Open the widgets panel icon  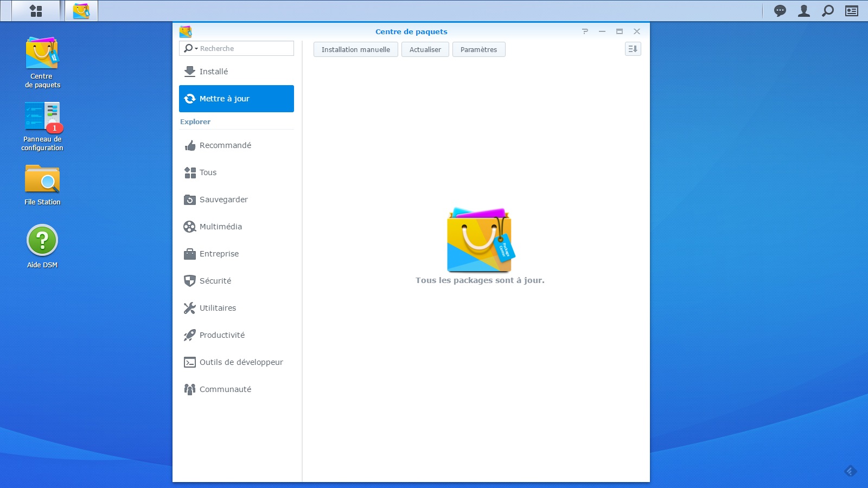click(x=851, y=11)
